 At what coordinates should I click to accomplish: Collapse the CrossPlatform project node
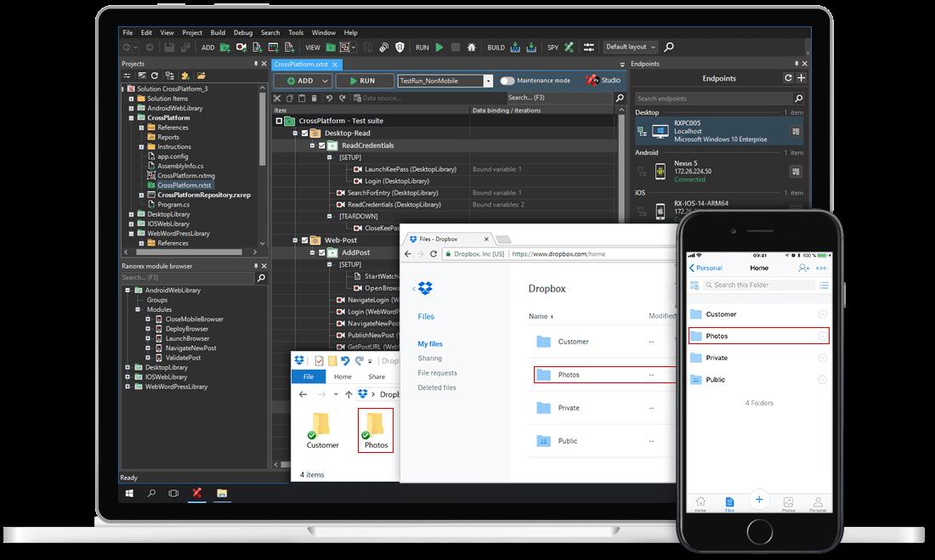132,118
